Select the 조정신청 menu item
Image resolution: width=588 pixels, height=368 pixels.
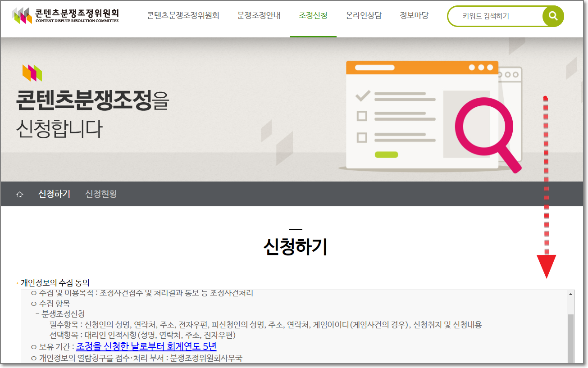click(x=313, y=15)
